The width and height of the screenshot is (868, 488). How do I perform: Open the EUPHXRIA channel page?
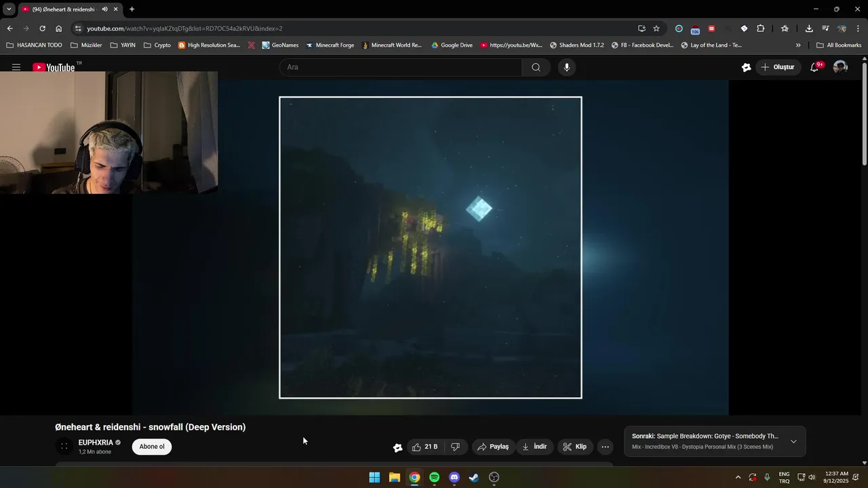[x=96, y=443]
